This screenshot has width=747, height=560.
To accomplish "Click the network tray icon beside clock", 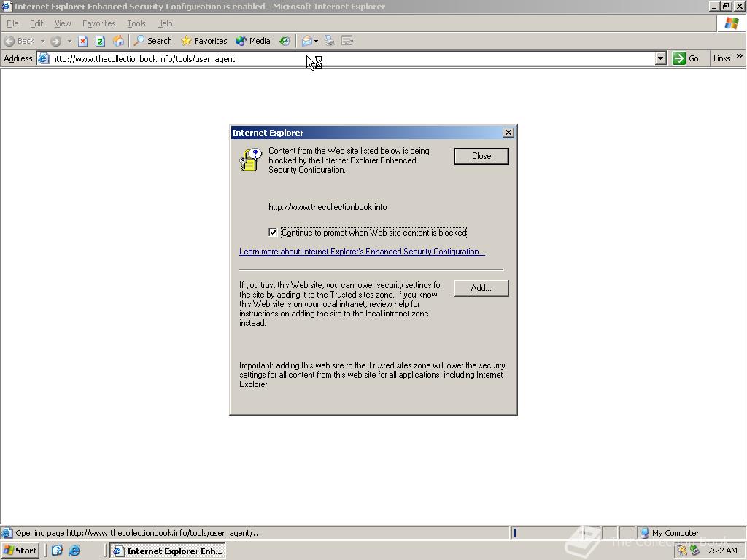I will pos(694,551).
